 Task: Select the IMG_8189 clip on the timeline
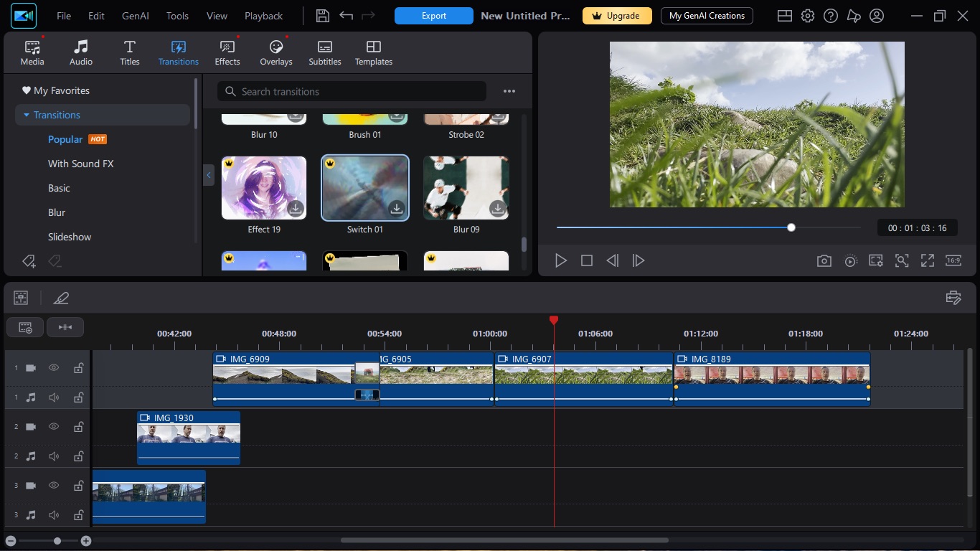[772, 379]
